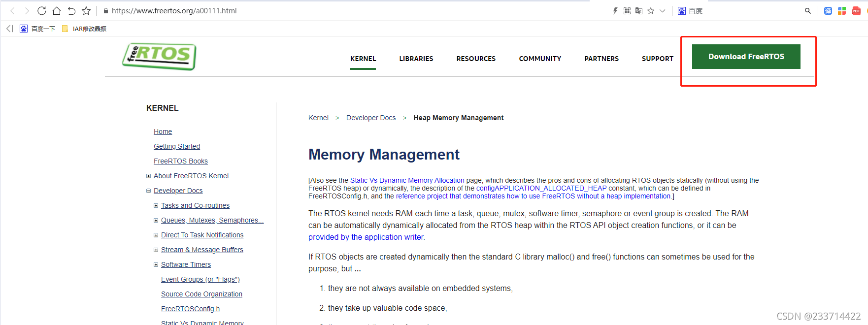
Task: Expand the Queues, Mutexes, Semaphores node
Action: tap(156, 220)
